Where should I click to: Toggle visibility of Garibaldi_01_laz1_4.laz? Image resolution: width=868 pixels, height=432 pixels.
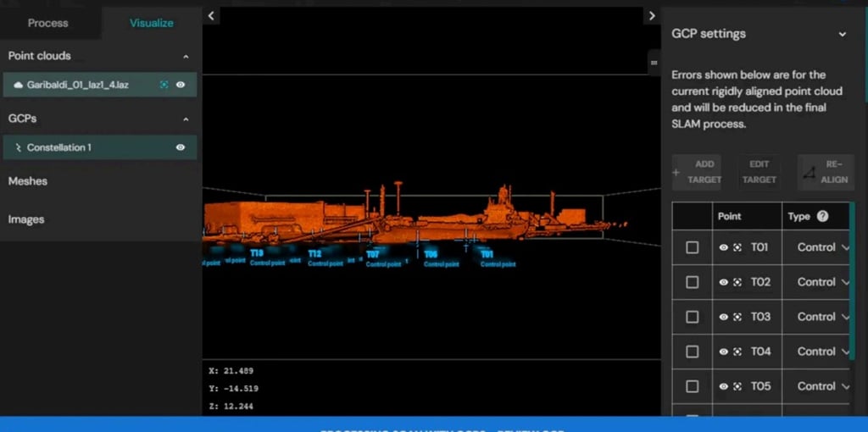181,85
